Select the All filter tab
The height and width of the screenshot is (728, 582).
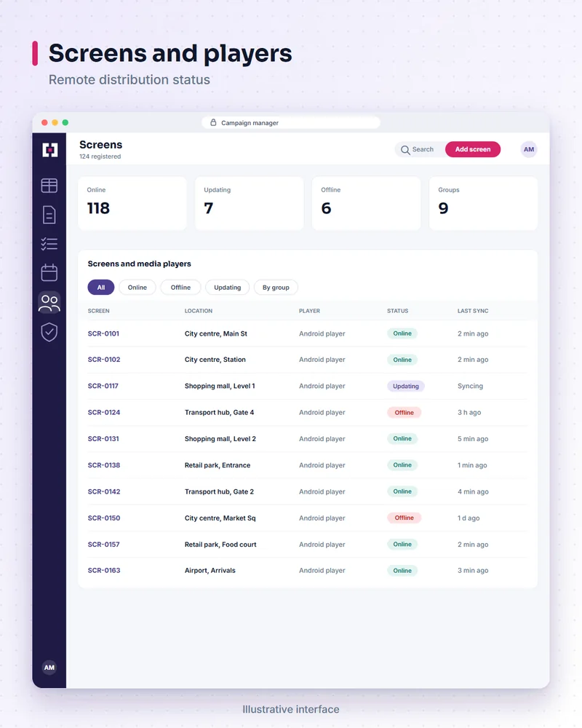[x=100, y=288]
